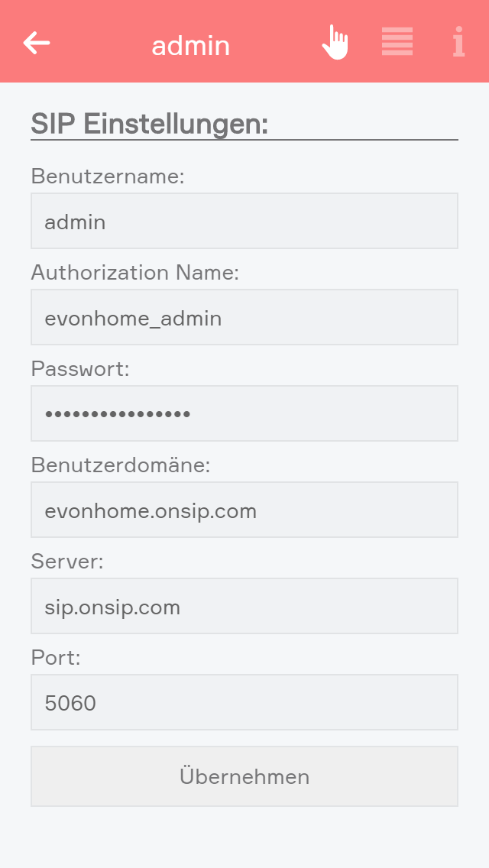
Task: Go back using the left arrow
Action: [37, 43]
